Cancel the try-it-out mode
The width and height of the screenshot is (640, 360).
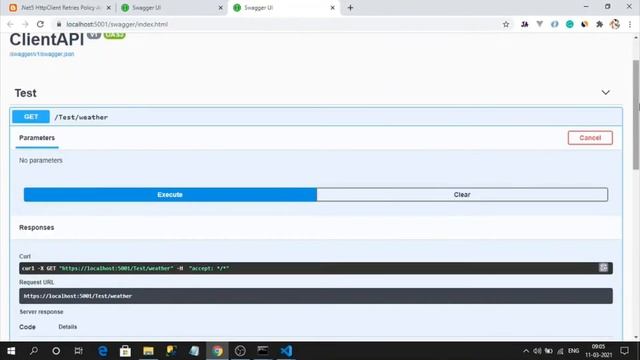pos(590,138)
